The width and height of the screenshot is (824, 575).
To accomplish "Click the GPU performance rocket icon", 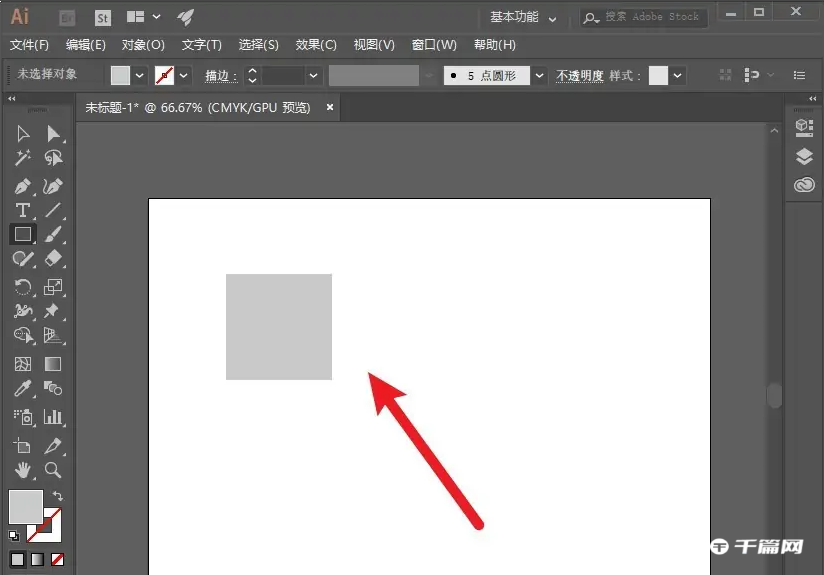I will [186, 17].
